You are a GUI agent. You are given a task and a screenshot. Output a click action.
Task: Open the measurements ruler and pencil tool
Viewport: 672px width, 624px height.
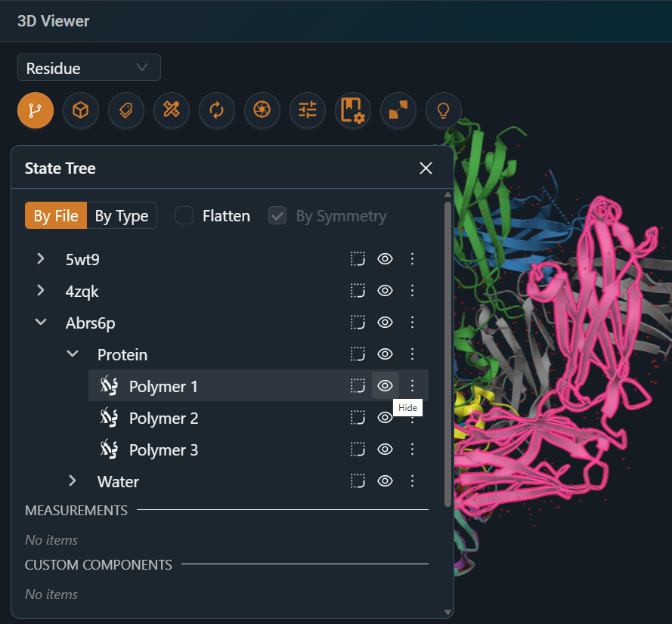click(x=172, y=111)
